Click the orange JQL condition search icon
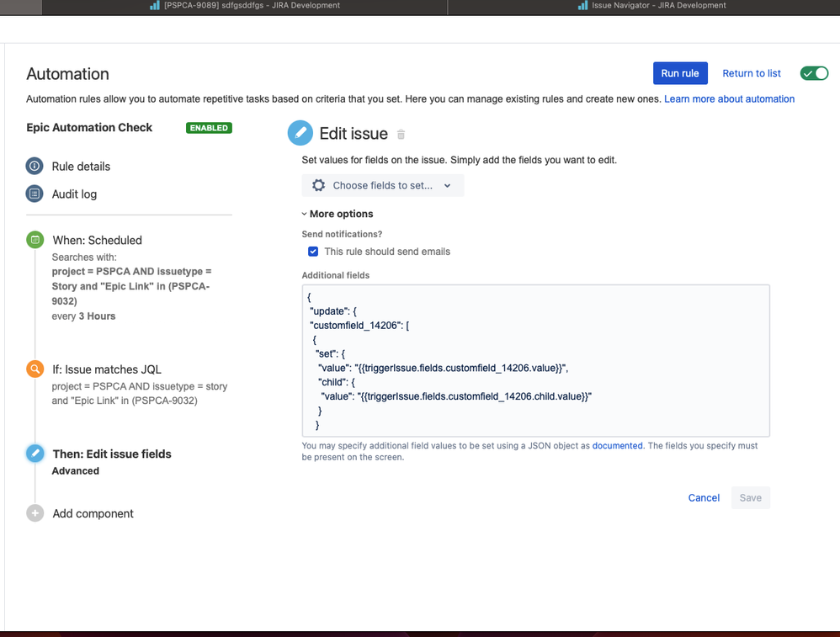The height and width of the screenshot is (637, 840). click(35, 369)
